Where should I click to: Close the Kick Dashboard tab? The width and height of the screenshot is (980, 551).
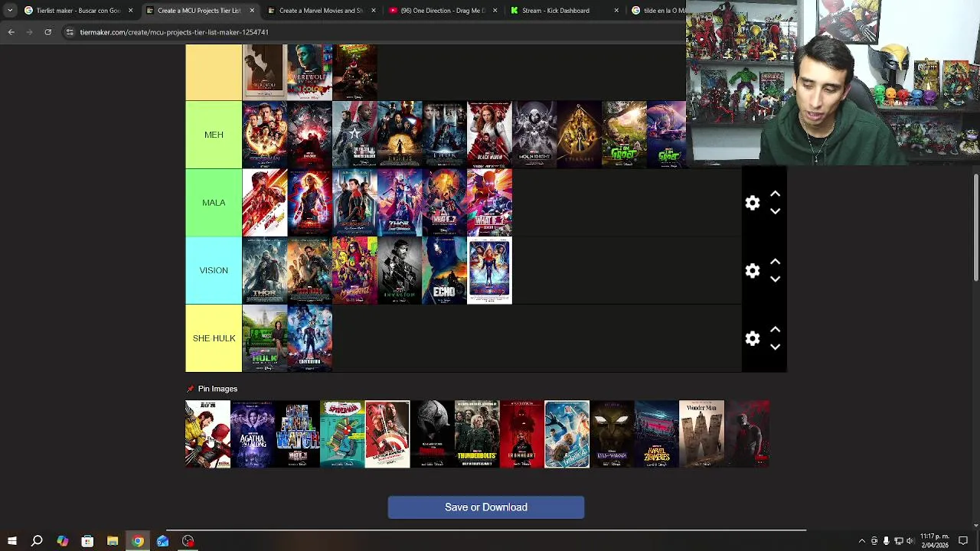coord(616,11)
